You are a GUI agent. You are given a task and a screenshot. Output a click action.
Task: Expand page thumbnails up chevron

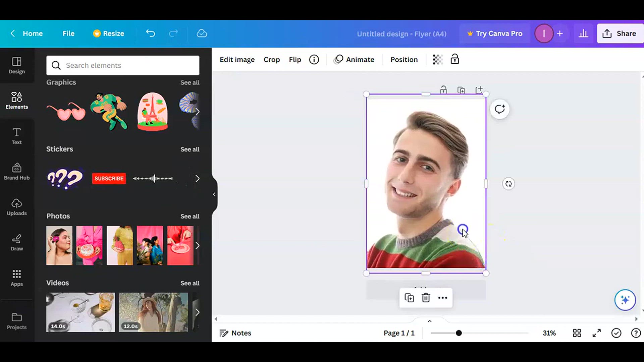[x=430, y=321]
